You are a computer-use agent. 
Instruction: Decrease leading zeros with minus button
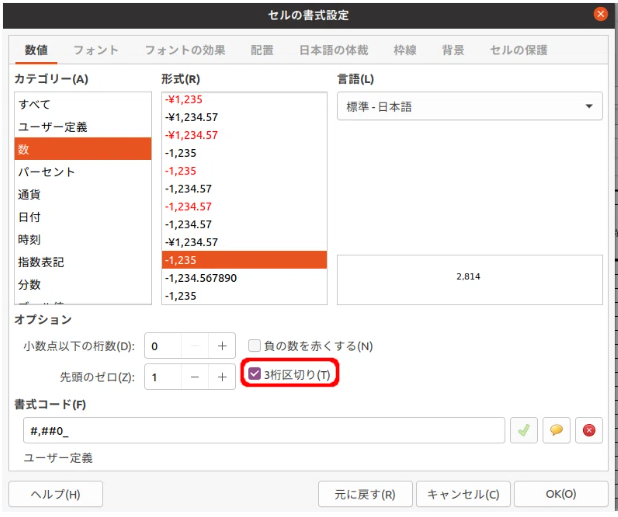195,376
